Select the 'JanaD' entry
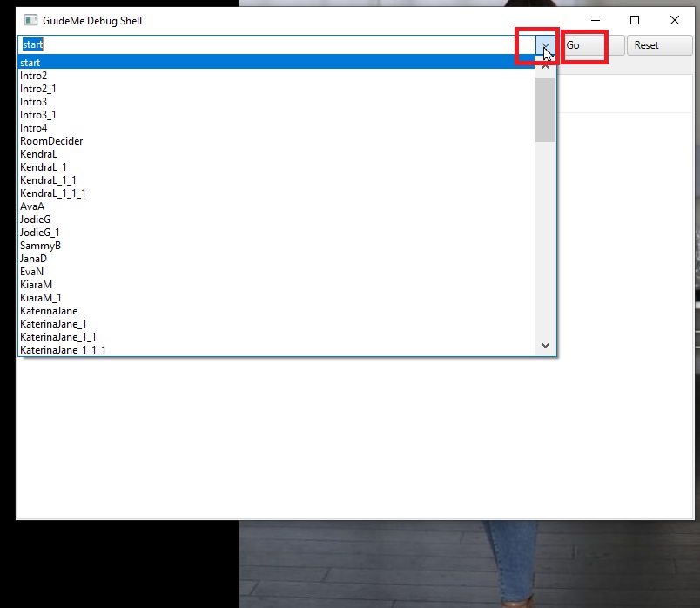 click(x=277, y=259)
